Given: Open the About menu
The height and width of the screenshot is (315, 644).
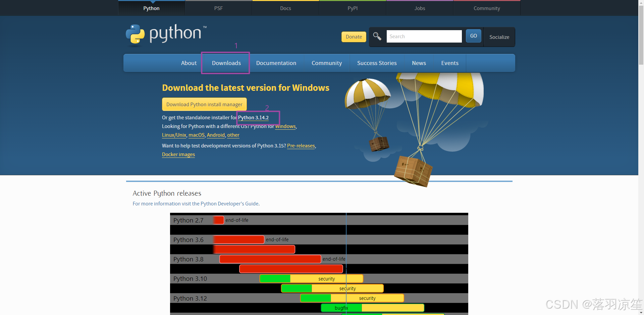Looking at the screenshot, I should coord(189,63).
